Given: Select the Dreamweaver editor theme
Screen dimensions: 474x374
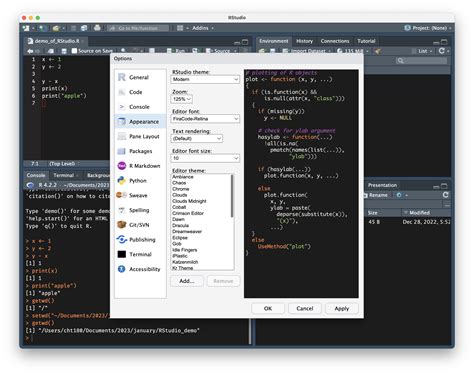Looking at the screenshot, I should (x=200, y=231).
